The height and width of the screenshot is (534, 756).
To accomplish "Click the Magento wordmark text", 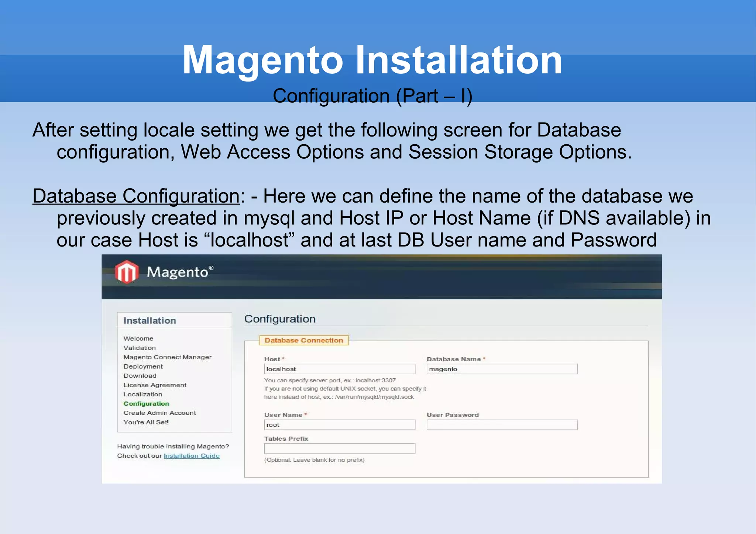I will tap(180, 272).
